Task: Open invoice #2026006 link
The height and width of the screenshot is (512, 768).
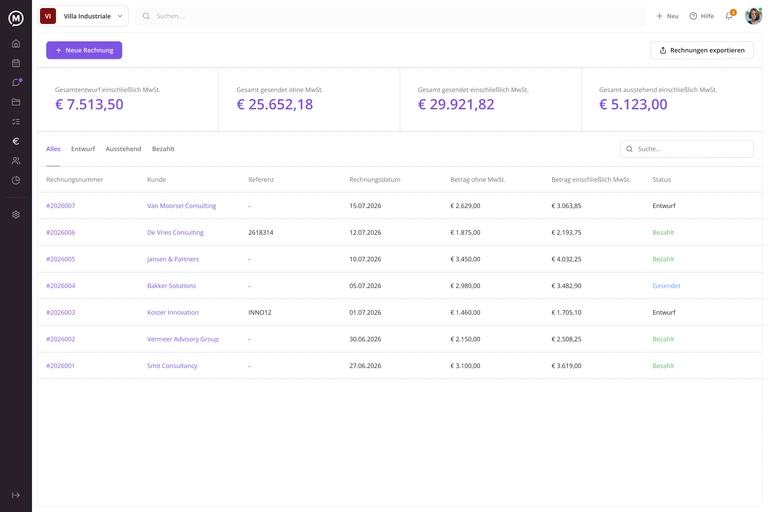Action: pyautogui.click(x=61, y=233)
